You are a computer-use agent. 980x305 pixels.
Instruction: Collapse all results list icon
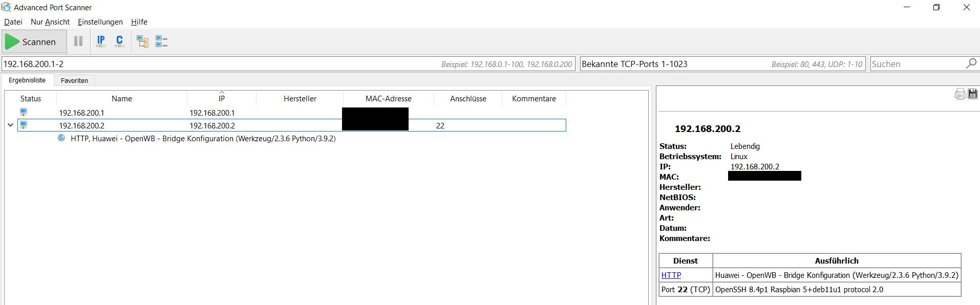pyautogui.click(x=161, y=41)
